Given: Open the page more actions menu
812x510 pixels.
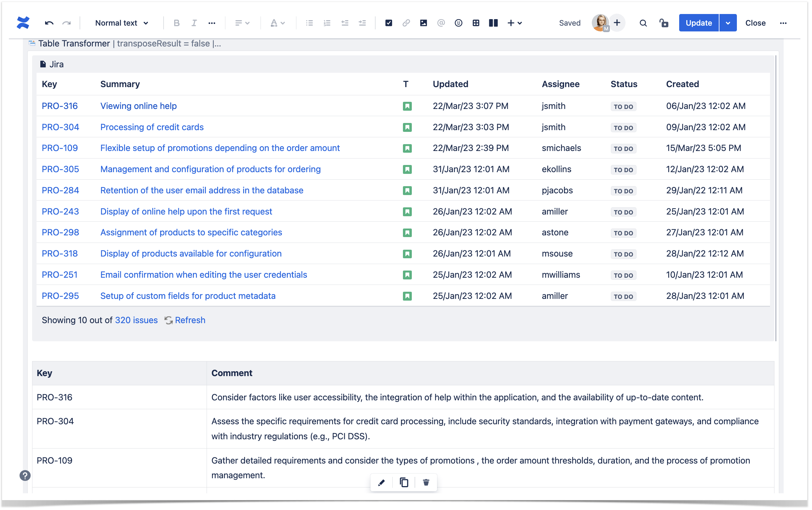Looking at the screenshot, I should [x=783, y=23].
